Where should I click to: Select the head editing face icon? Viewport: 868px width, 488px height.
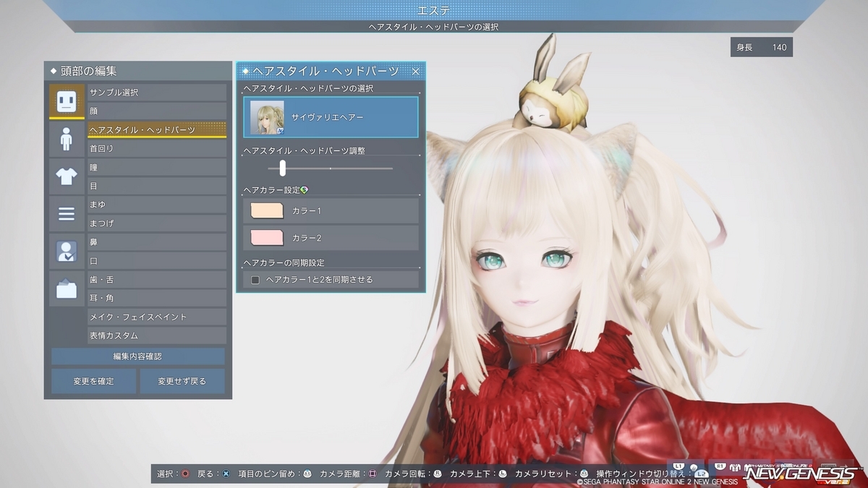point(67,101)
